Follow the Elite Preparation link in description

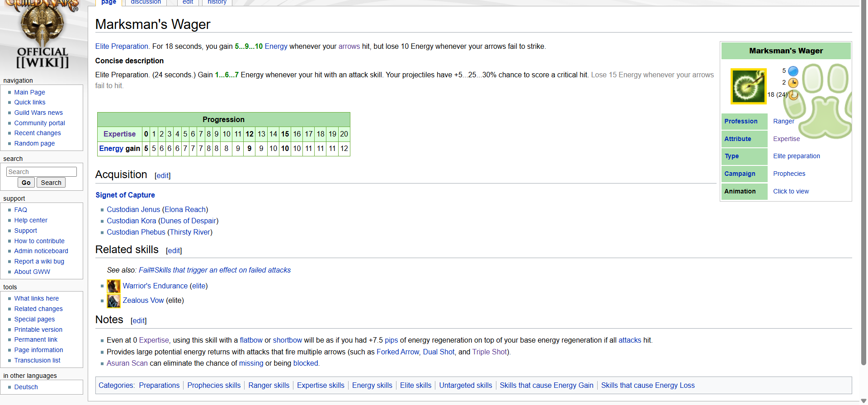pyautogui.click(x=122, y=47)
